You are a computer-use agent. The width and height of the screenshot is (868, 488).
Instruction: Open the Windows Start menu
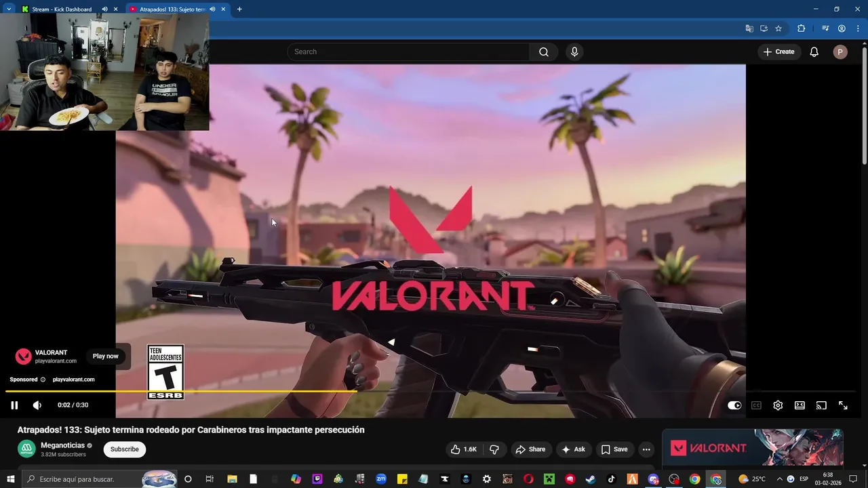(11, 479)
